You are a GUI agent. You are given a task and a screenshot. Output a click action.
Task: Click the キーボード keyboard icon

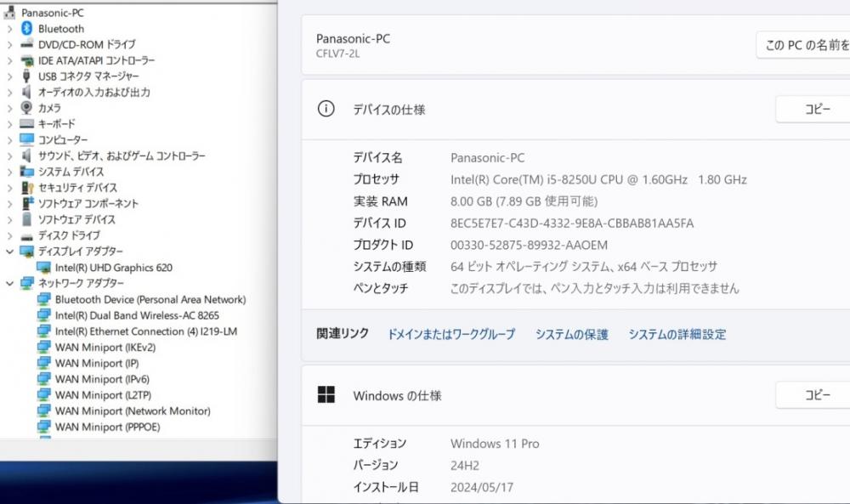pos(26,123)
